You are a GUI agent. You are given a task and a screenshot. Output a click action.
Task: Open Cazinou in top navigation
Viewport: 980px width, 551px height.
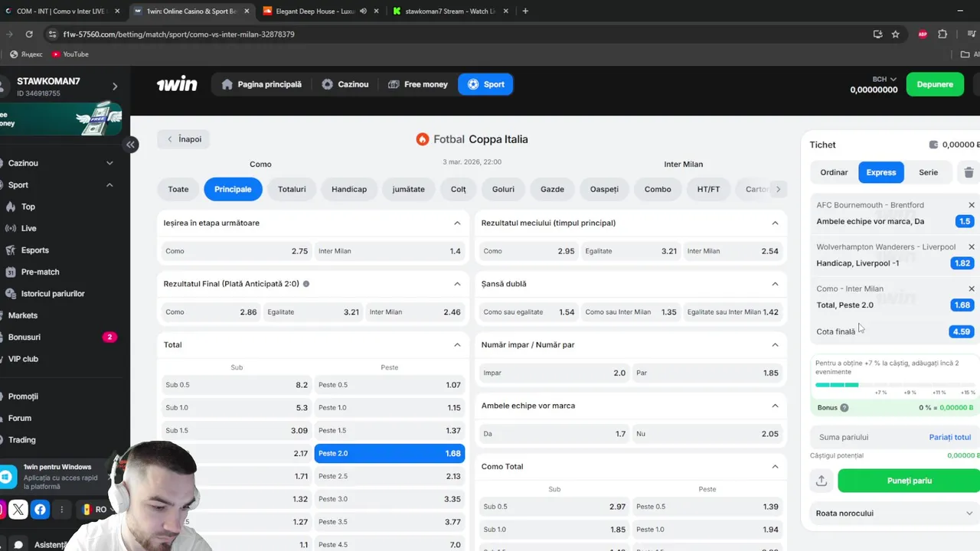coord(345,84)
